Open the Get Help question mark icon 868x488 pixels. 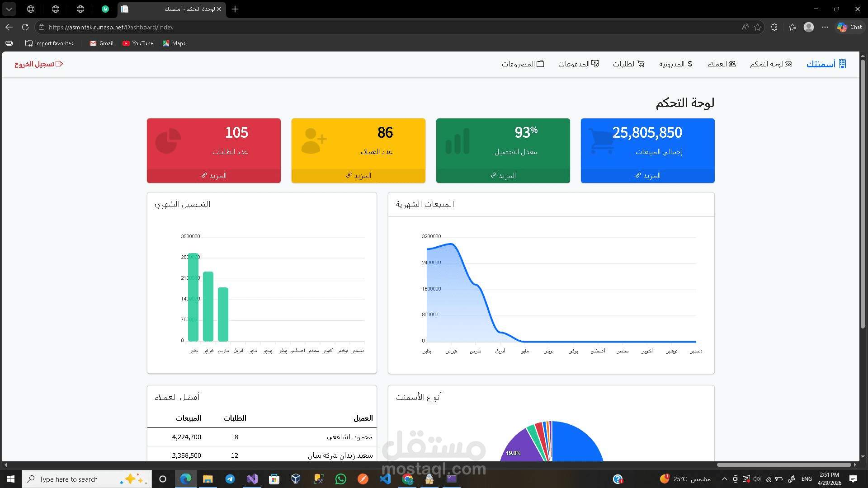(618, 479)
